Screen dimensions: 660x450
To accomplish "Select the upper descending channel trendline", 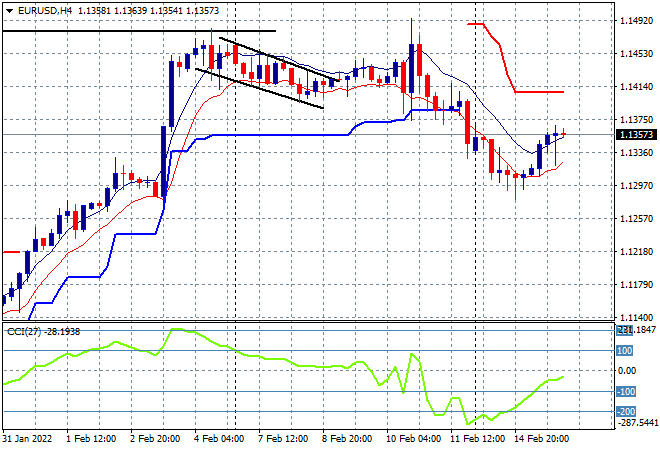I will (279, 59).
